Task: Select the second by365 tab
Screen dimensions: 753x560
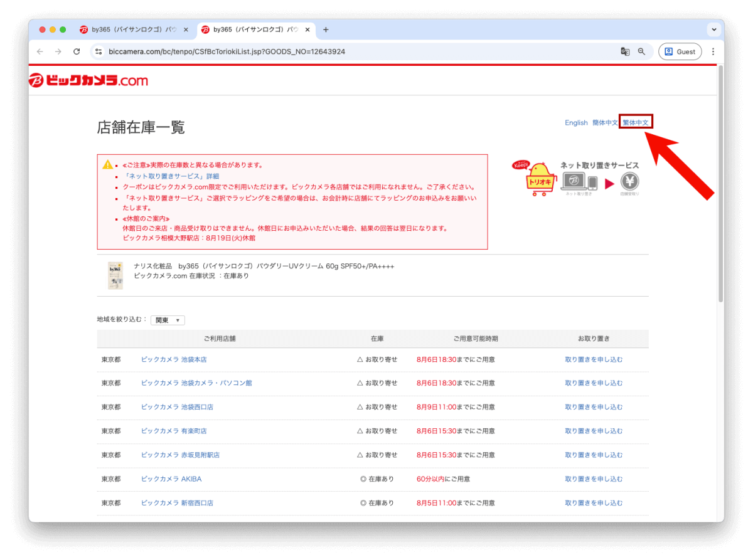Action: pyautogui.click(x=256, y=29)
